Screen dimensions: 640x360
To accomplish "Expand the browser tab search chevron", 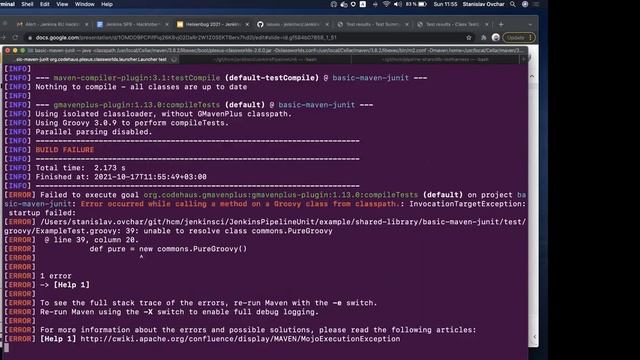I will [x=530, y=24].
